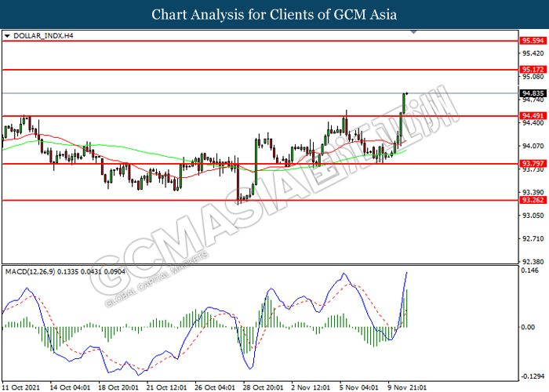Click the 14 Oct 04:01 time label

coord(70,387)
